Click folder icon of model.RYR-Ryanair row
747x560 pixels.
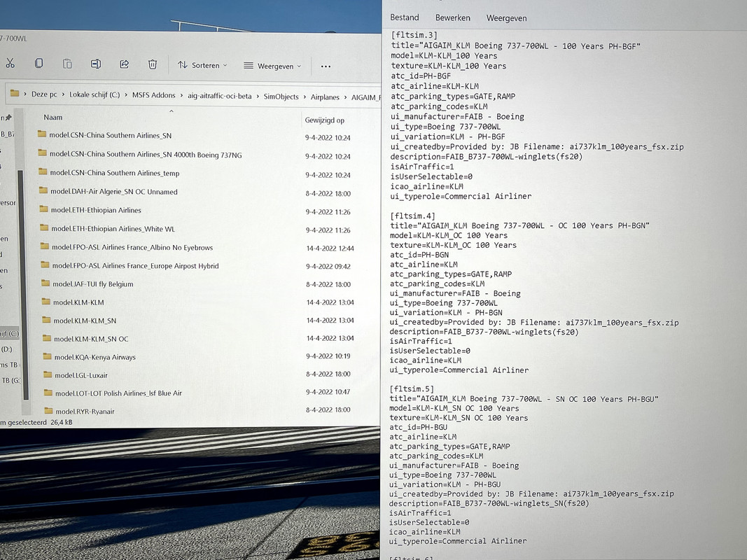point(48,410)
